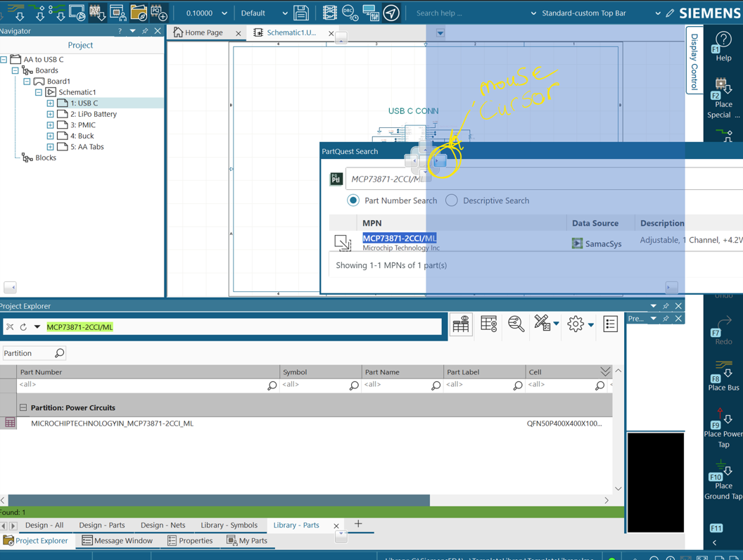
Task: Click the refresh icon beside search field
Action: tap(23, 327)
